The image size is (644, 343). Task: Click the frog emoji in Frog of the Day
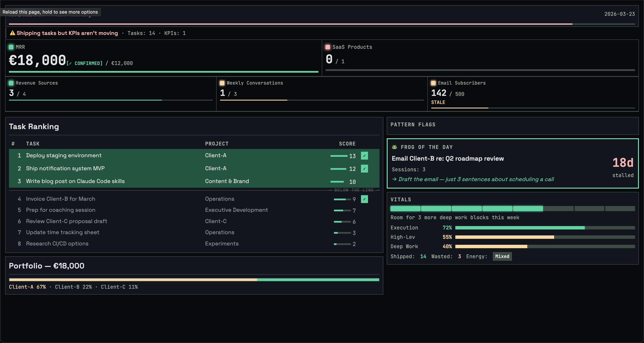coord(394,147)
